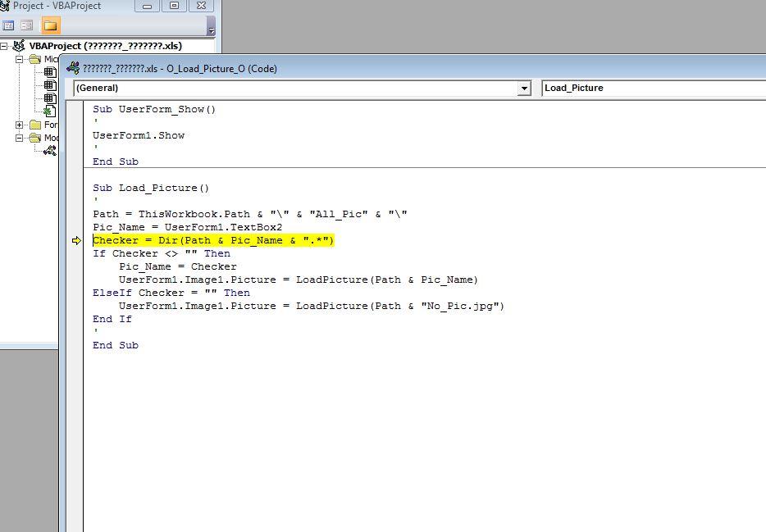Open the Project toolbar options arrow
766x532 pixels.
211,25
